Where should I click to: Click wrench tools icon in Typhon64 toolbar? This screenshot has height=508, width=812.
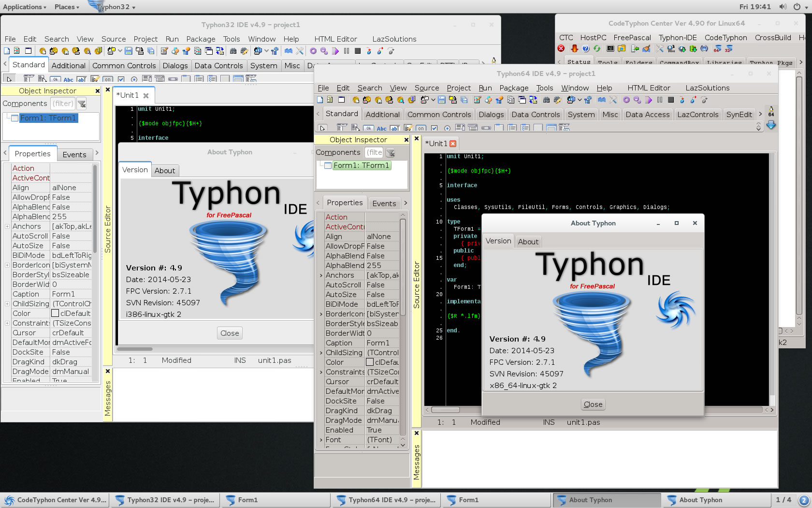pyautogui.click(x=613, y=100)
